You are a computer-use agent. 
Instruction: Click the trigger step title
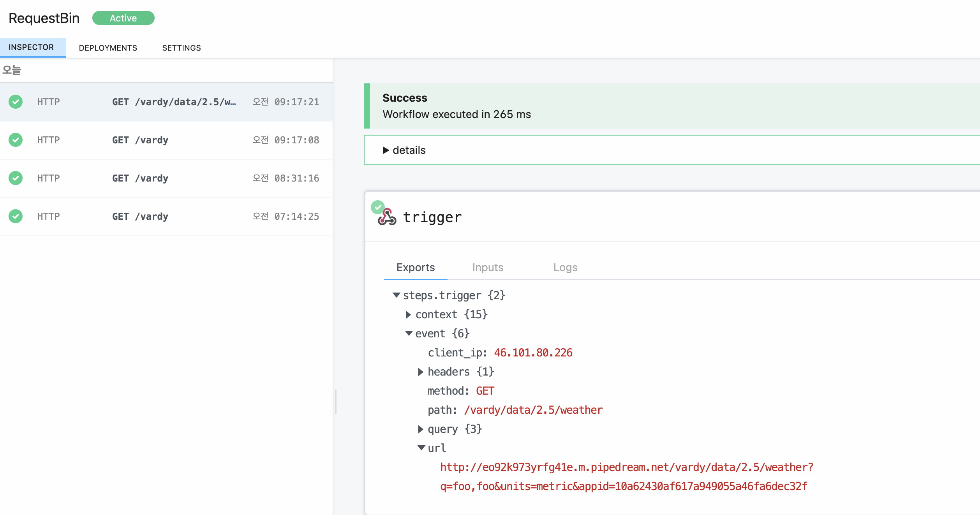432,217
